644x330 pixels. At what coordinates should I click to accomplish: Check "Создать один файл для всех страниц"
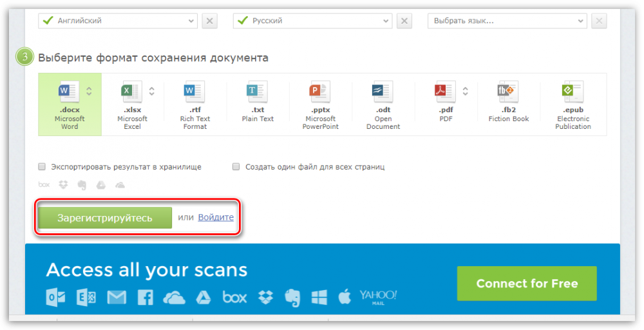click(236, 167)
